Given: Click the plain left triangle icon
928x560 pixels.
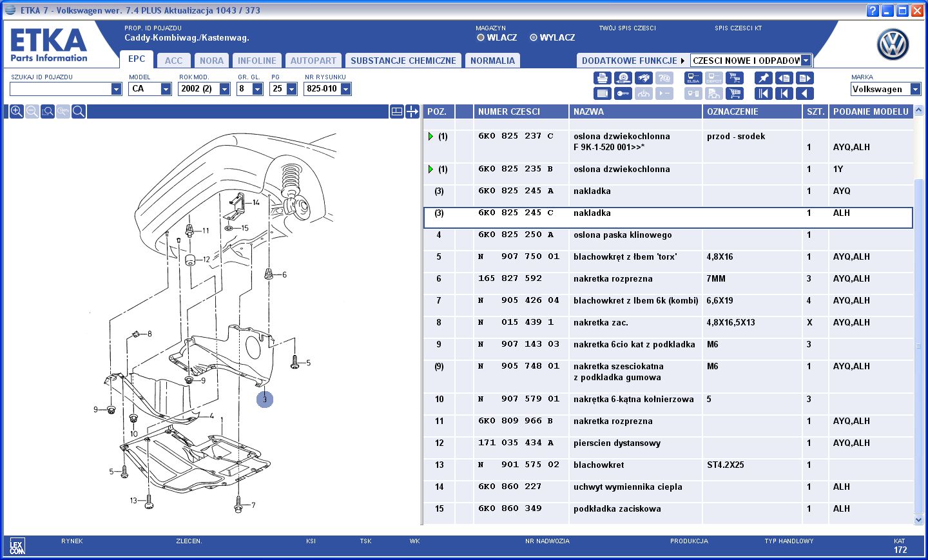Looking at the screenshot, I should (x=805, y=93).
